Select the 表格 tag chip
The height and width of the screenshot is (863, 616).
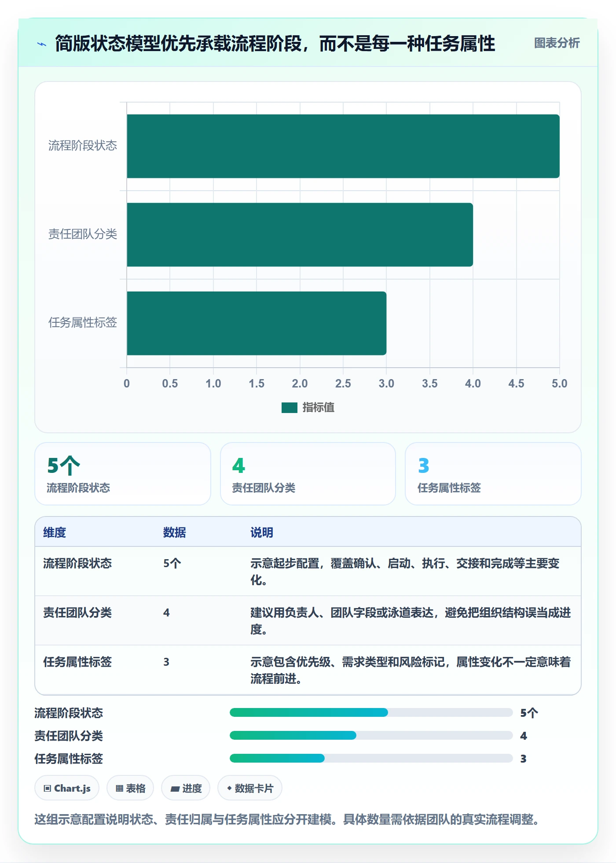130,788
